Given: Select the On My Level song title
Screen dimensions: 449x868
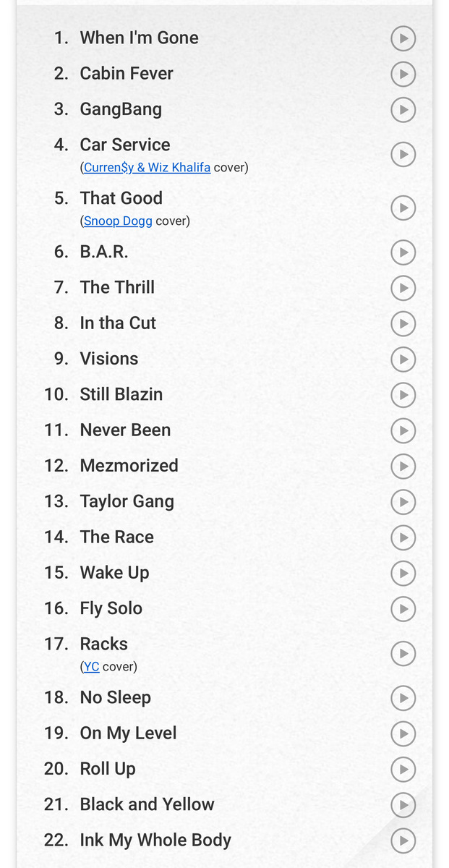Looking at the screenshot, I should pyautogui.click(x=128, y=733).
